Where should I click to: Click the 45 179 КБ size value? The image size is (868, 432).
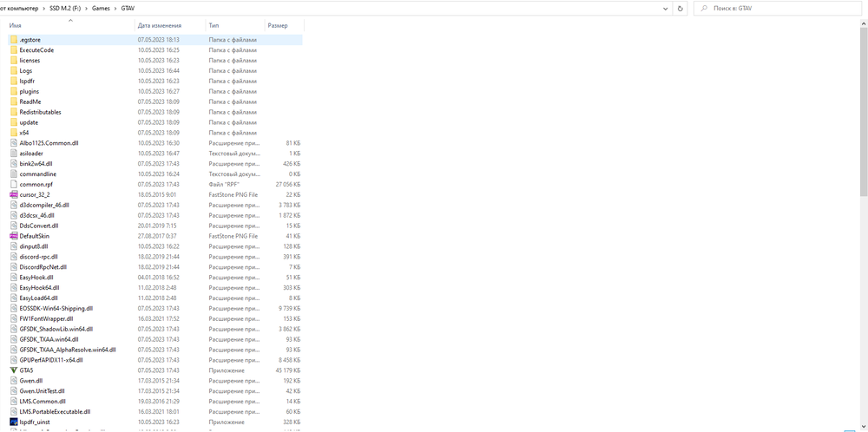pos(288,370)
